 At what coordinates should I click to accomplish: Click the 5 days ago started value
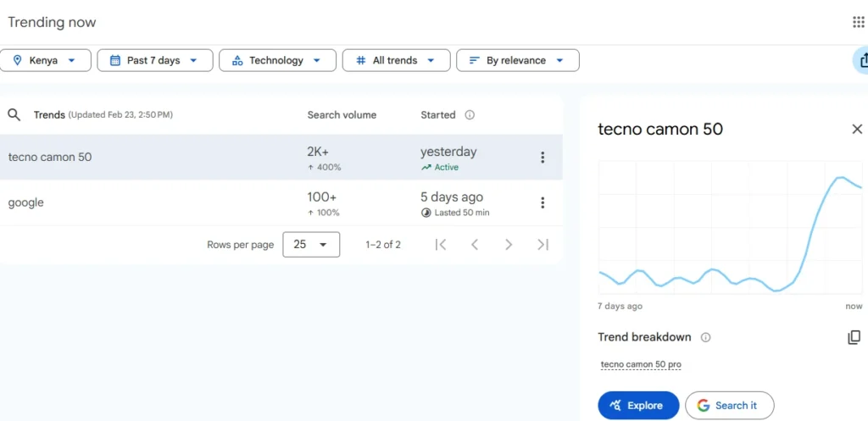point(452,197)
